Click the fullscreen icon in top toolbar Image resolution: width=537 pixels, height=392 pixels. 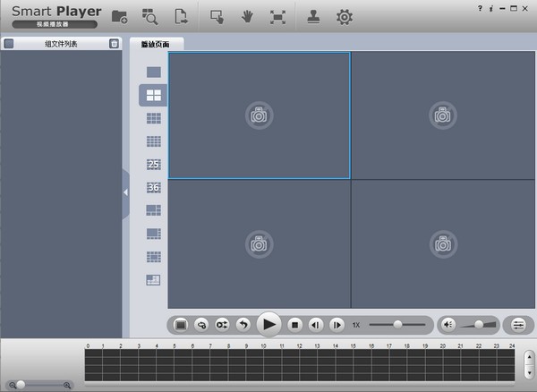pos(277,17)
